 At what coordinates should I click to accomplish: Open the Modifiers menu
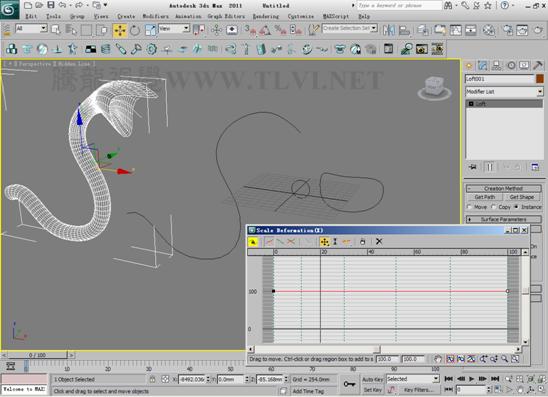155,16
